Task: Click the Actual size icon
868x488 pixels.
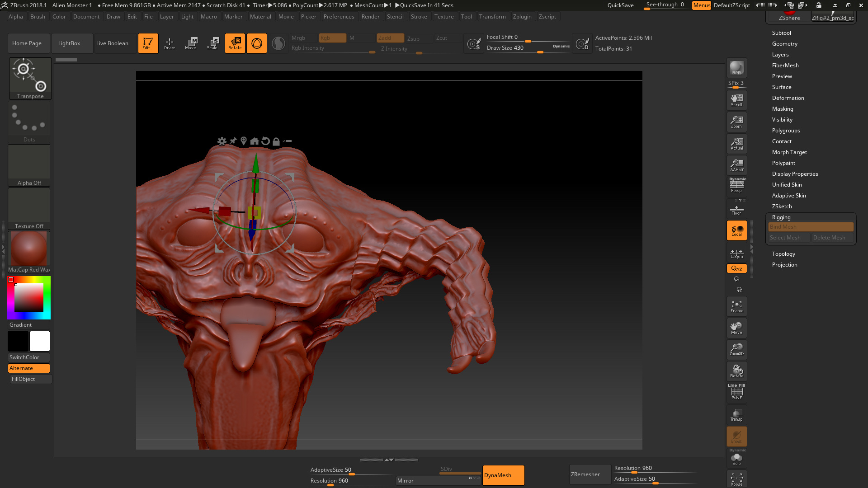Action: pos(736,144)
